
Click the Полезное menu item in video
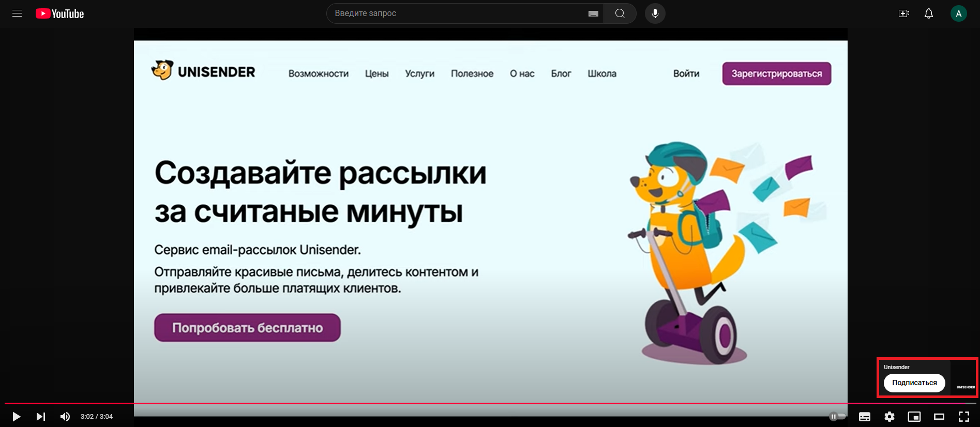click(472, 74)
